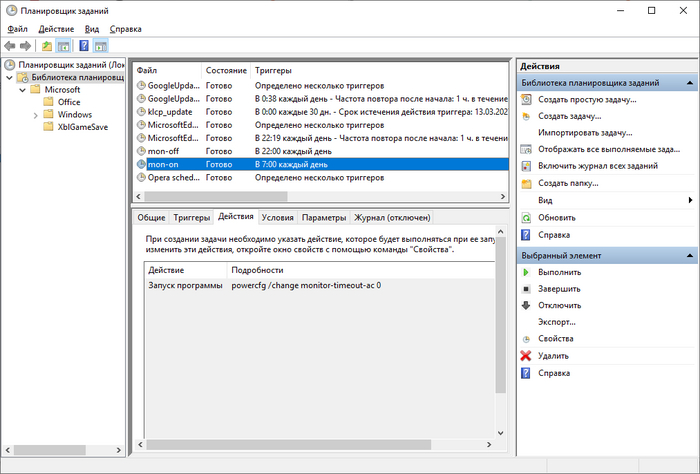
Task: Click the Отключить action text
Action: [x=559, y=306]
